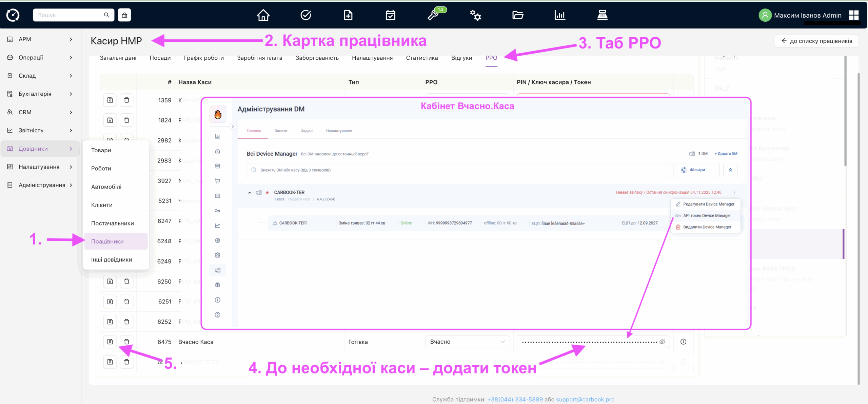Collapse the CARBOOK-TER device manager entry
Screen dimensions: 868x404
coord(249,192)
